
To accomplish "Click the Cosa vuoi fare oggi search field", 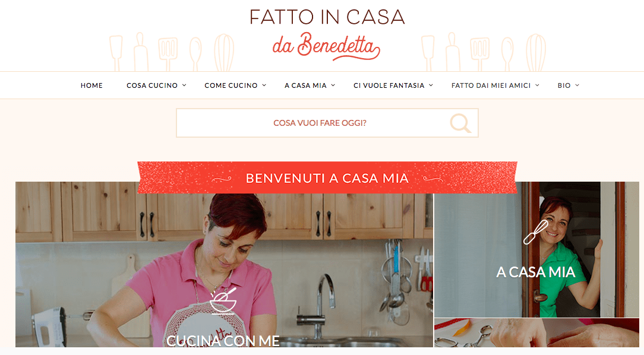I will pos(327,123).
